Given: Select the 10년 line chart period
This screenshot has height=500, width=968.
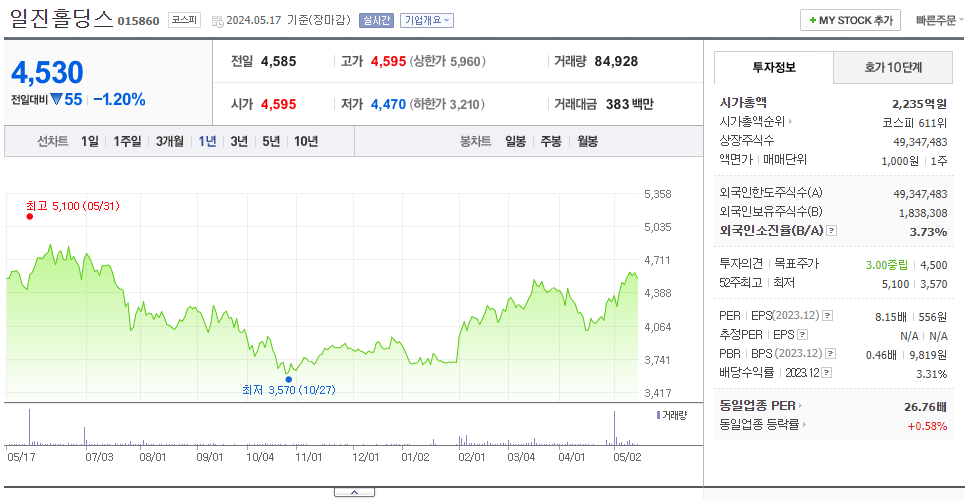Looking at the screenshot, I should click(x=306, y=141).
